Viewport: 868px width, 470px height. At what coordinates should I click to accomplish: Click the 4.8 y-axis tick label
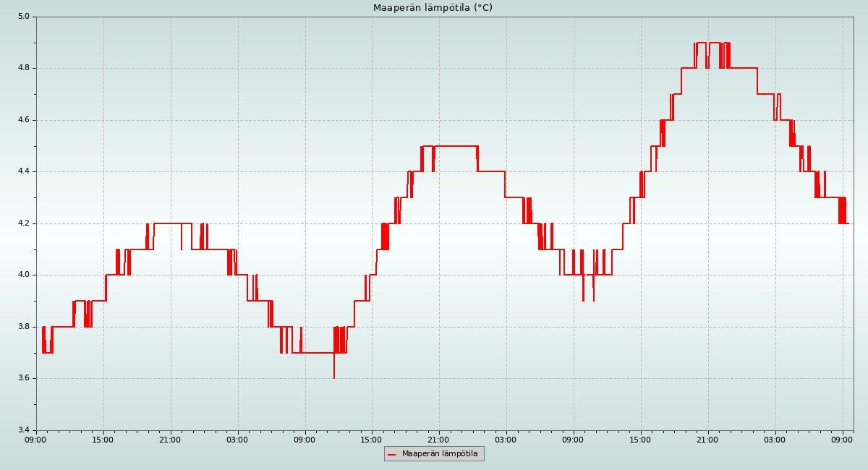pyautogui.click(x=23, y=68)
